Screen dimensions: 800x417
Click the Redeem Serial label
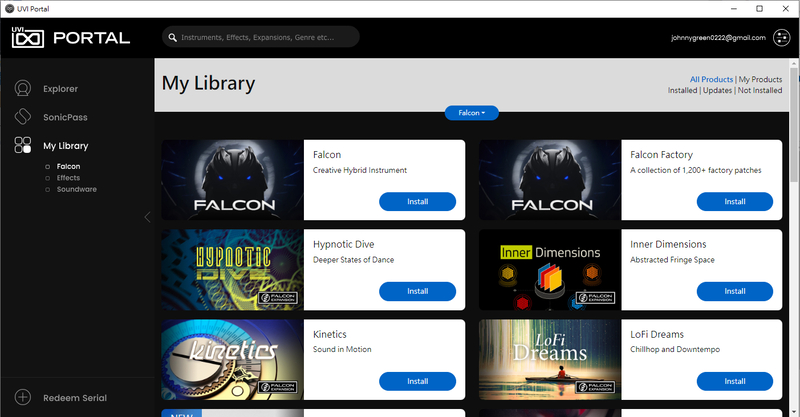(x=75, y=398)
